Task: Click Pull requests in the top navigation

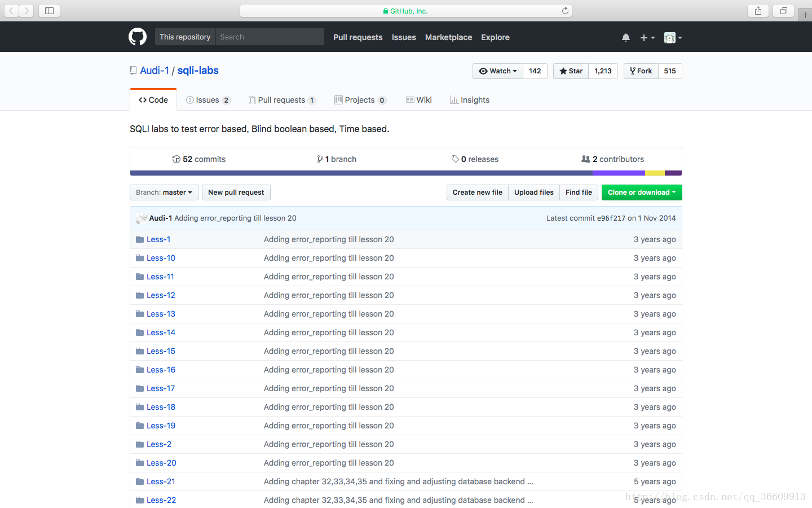Action: pos(358,37)
